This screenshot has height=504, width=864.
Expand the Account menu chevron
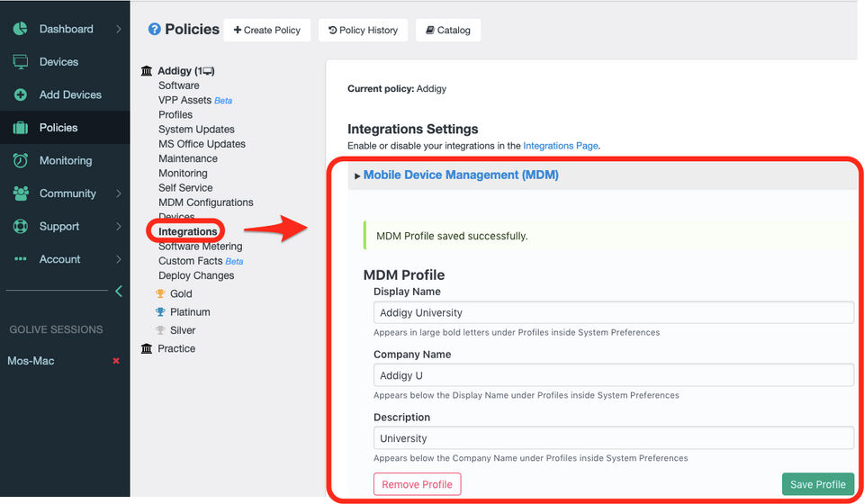(x=119, y=259)
